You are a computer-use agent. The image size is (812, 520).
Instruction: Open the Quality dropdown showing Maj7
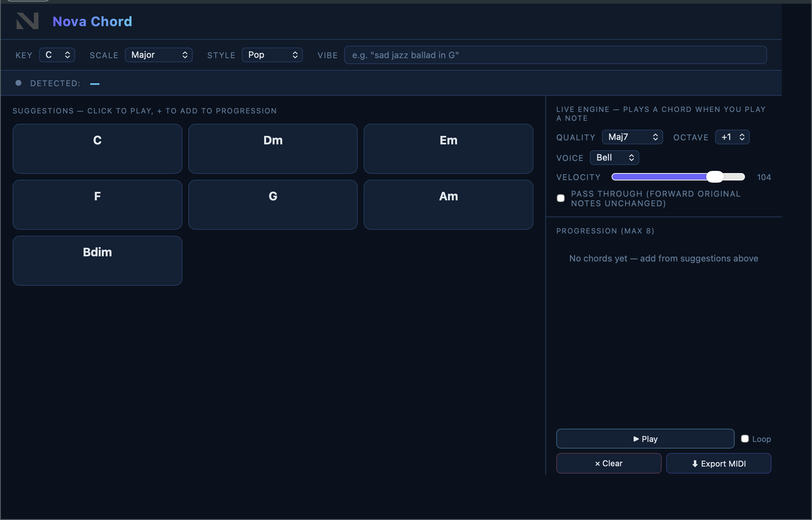click(x=633, y=137)
